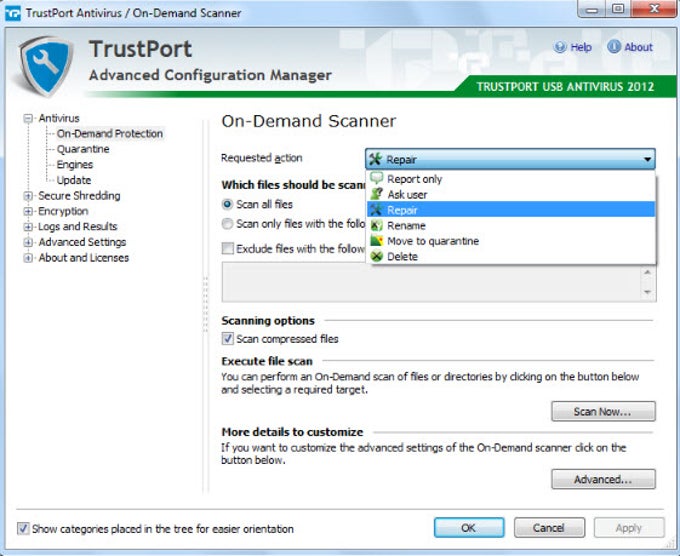This screenshot has width=680, height=556.
Task: Confirm with the OK button
Action: pyautogui.click(x=469, y=528)
